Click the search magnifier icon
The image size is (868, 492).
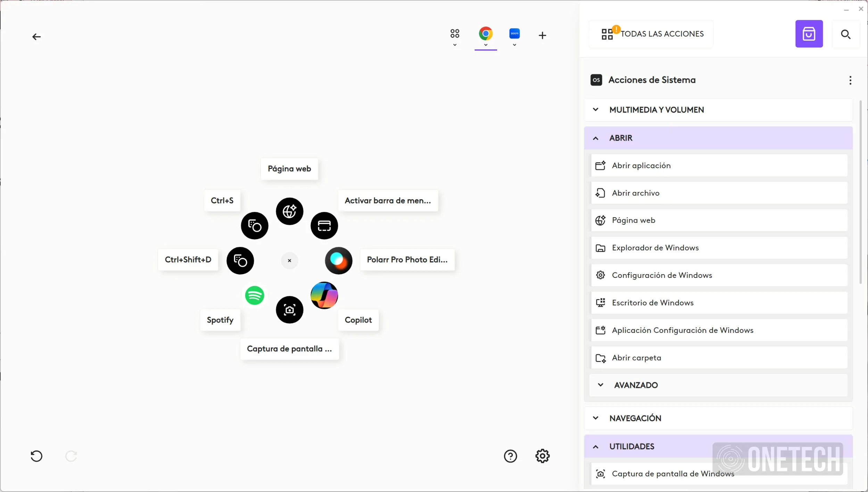845,34
